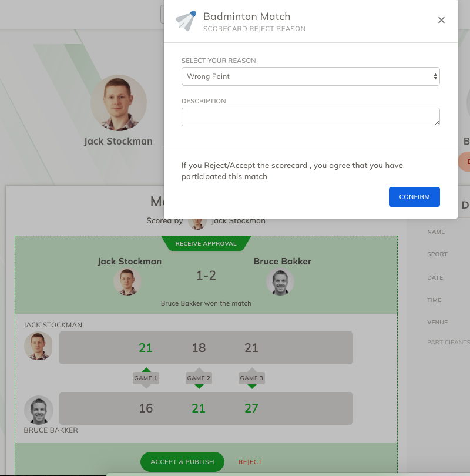This screenshot has width=470, height=476.
Task: Click Bruce Bakker's avatar beside the score row
Action: tap(39, 410)
